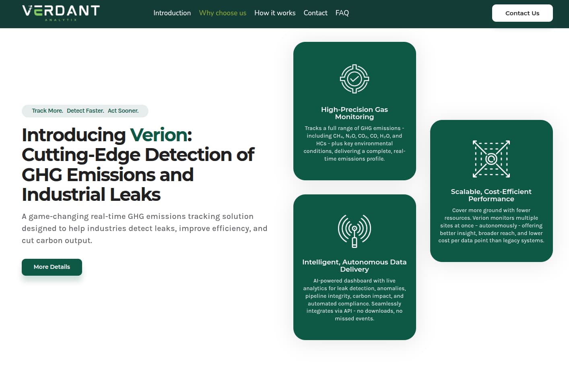Click the 'Cutting-Edge Detection of' headline line
The image size is (569, 392).
pyautogui.click(x=138, y=155)
